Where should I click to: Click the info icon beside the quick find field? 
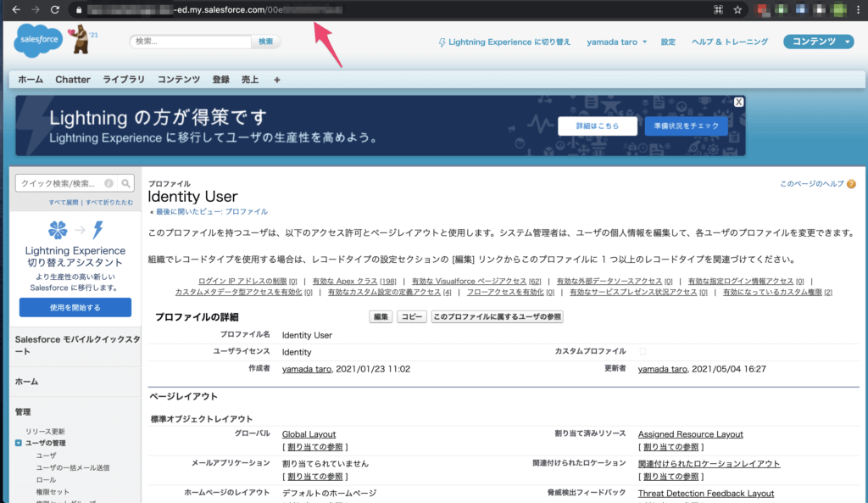pyautogui.click(x=108, y=182)
